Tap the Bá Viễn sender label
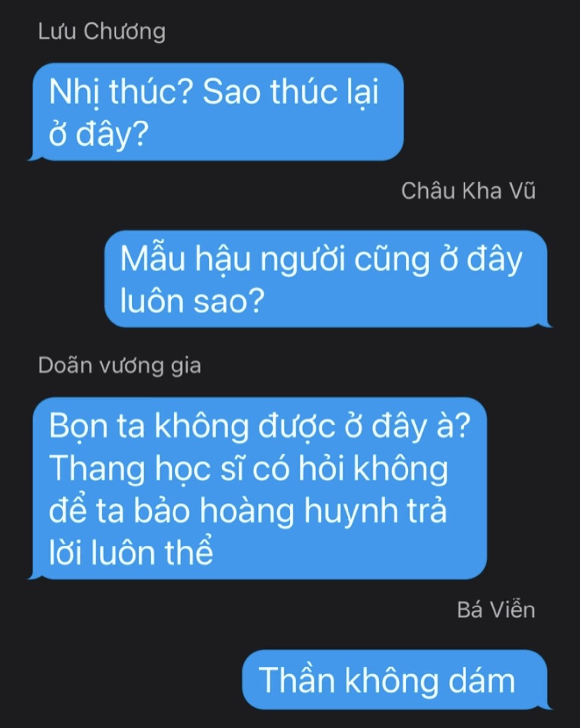Screen dimensions: 580x728 click(x=496, y=610)
